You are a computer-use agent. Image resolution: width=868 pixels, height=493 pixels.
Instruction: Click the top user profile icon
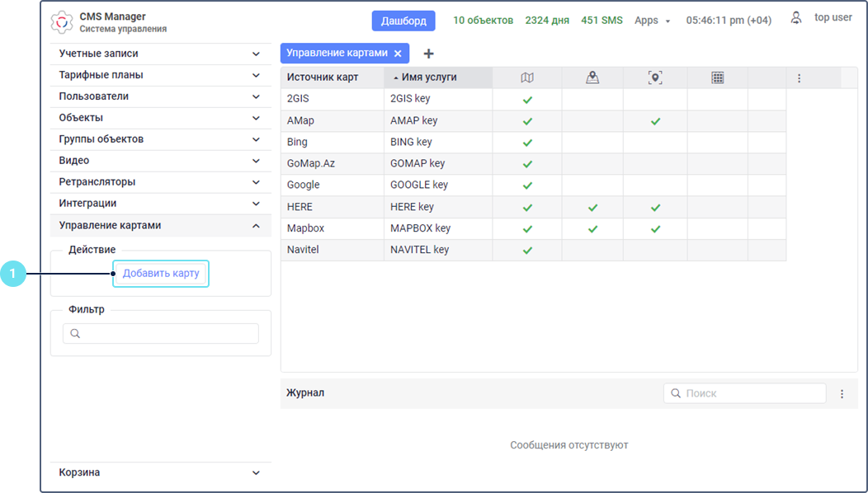[796, 17]
